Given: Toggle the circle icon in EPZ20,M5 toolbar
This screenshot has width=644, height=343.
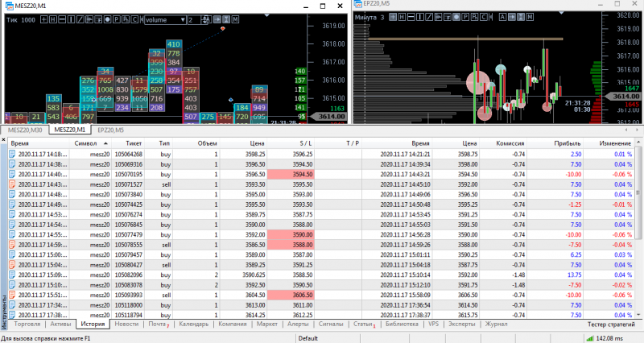Looking at the screenshot, I should [x=456, y=17].
